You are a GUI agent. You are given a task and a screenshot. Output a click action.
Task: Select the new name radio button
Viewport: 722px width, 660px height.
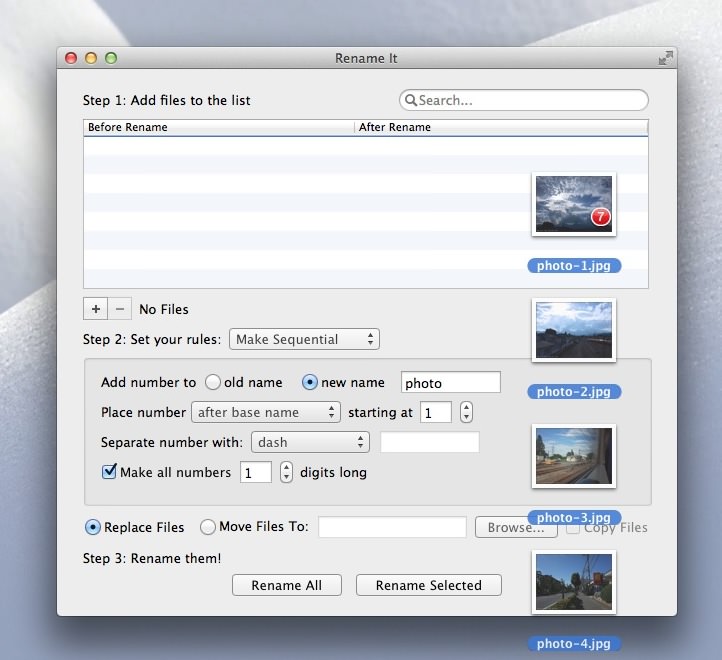309,382
